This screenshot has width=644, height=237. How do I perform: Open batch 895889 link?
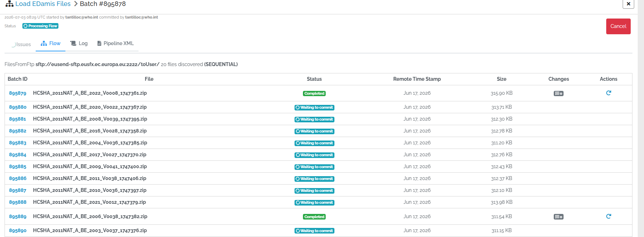point(17,217)
